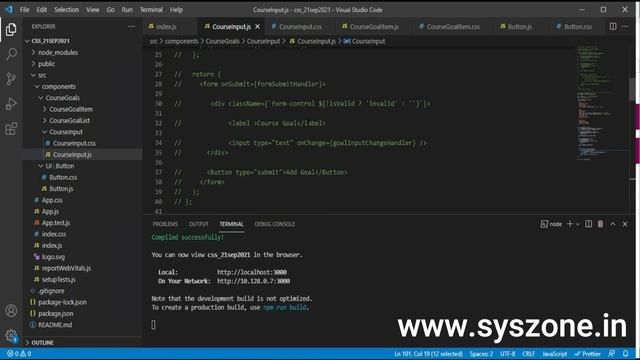Click Ln 101, Col 19 cursor position

tap(428, 353)
